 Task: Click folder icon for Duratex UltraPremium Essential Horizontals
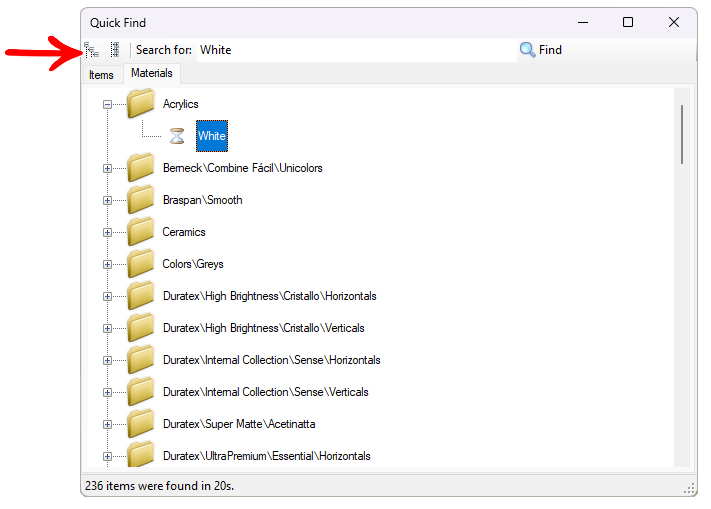[x=141, y=455]
